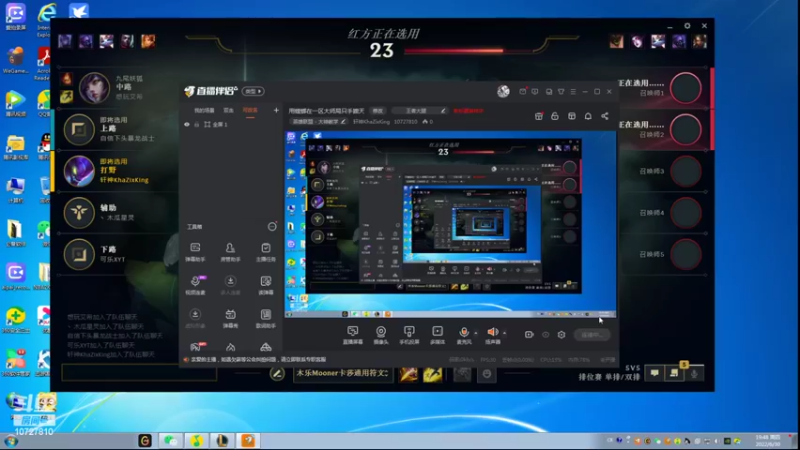Switch to the 竖盘 scene tab
Screen dimensions: 800x450
228,110
